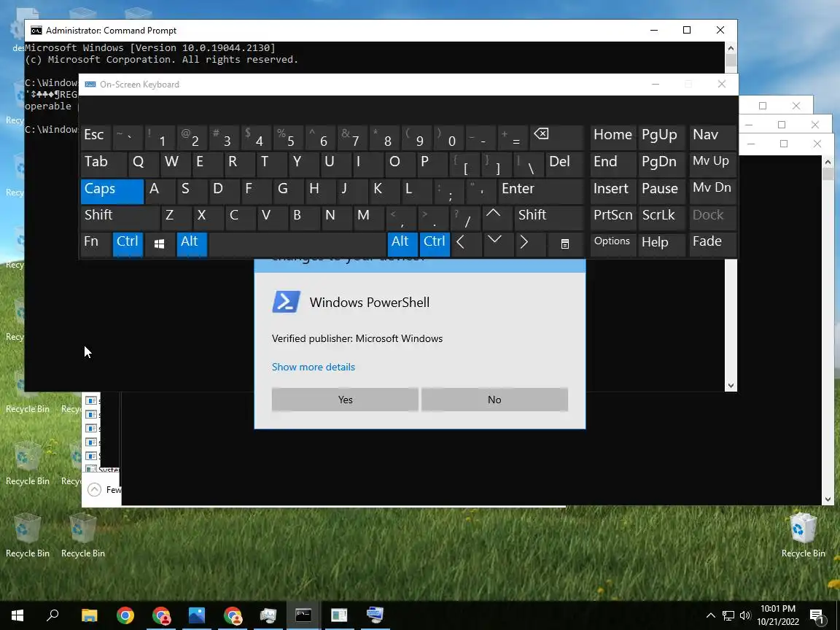
Task: Switch to Command Prompt taskbar icon
Action: coord(303,615)
